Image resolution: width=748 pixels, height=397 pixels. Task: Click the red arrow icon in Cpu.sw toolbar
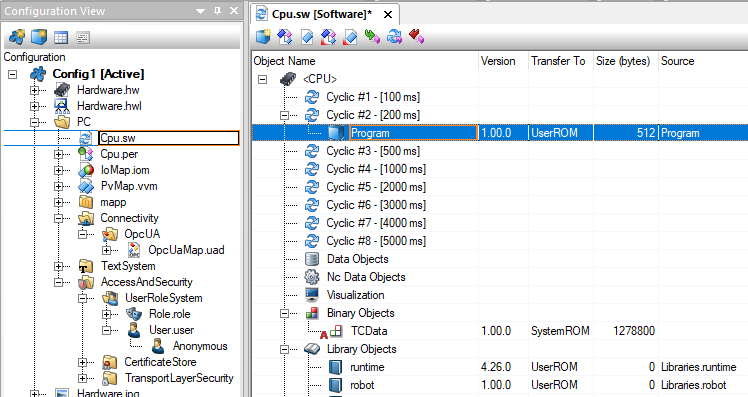416,37
